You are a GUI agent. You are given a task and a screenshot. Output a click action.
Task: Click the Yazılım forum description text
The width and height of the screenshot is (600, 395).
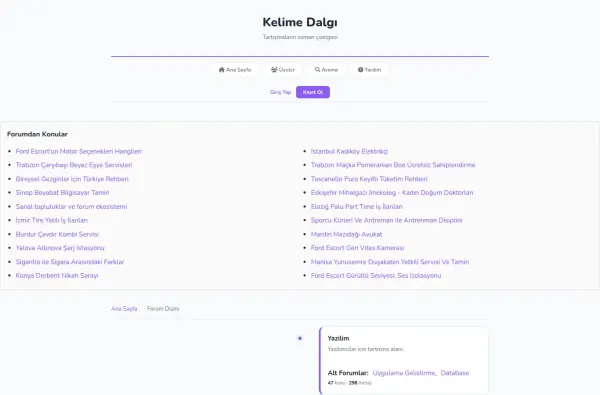point(365,349)
